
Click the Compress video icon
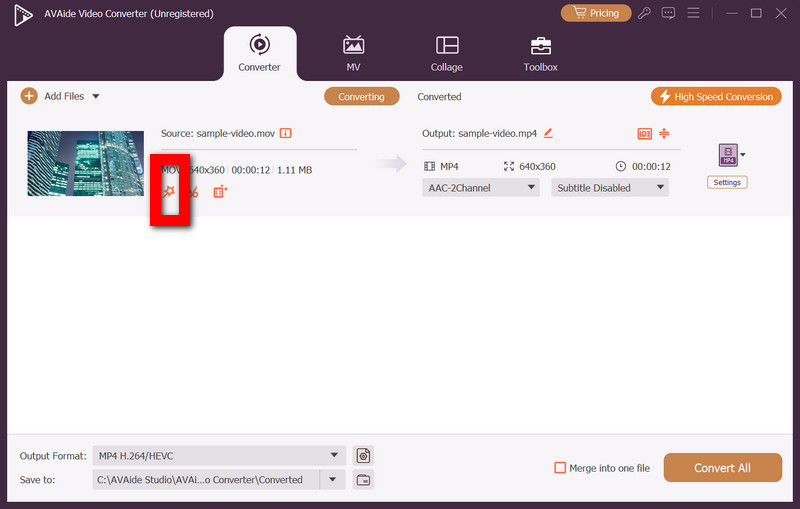664,134
